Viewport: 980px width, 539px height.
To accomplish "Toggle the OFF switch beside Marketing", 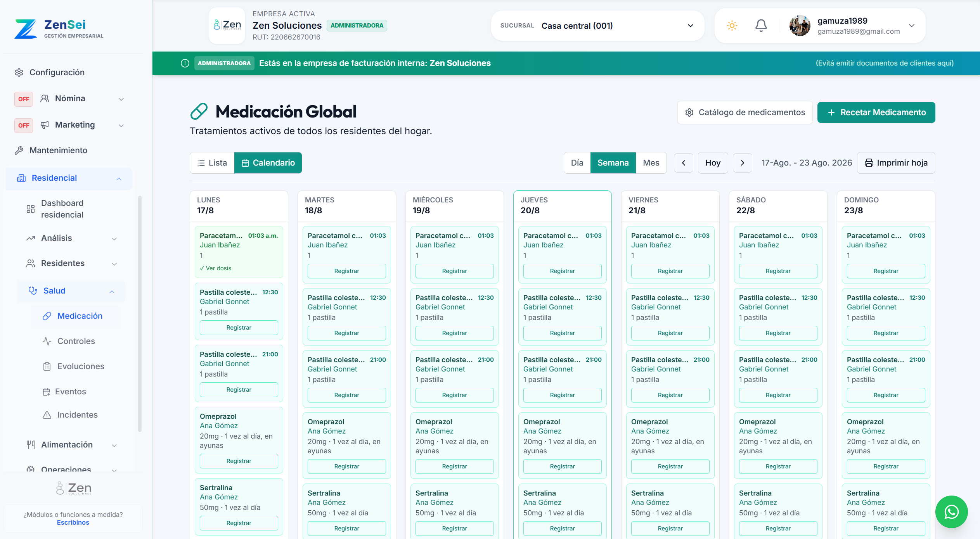I will (24, 126).
